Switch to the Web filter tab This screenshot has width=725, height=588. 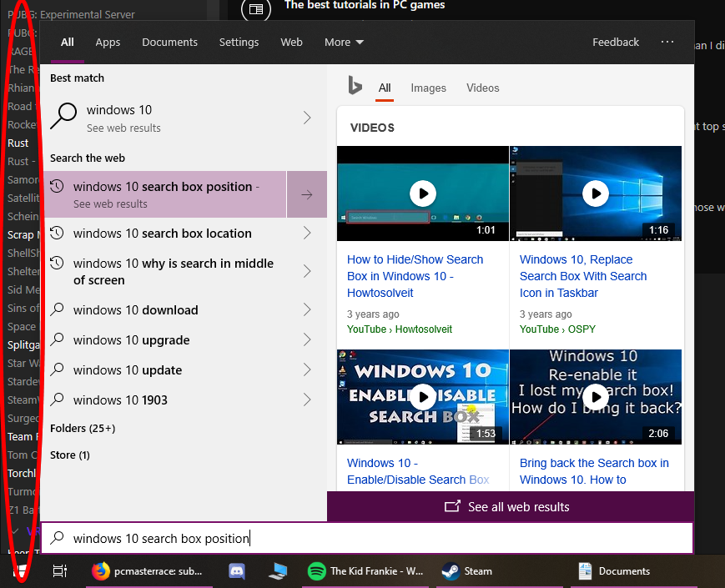pyautogui.click(x=291, y=42)
